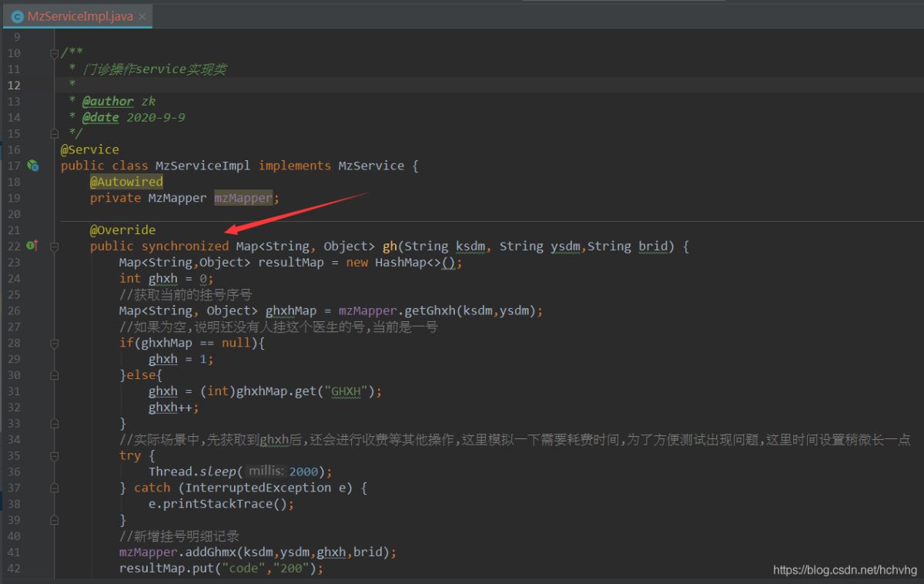
Task: Collapse the catch block at line 37
Action: 54,487
